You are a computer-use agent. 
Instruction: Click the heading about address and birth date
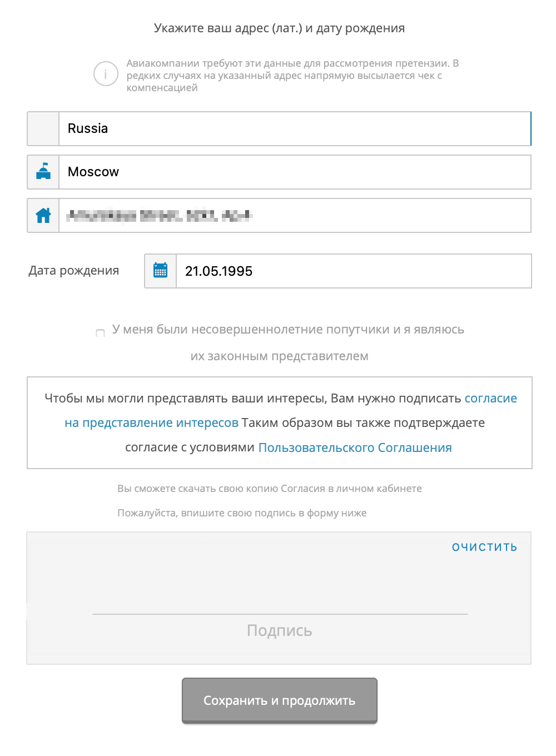coord(279,28)
